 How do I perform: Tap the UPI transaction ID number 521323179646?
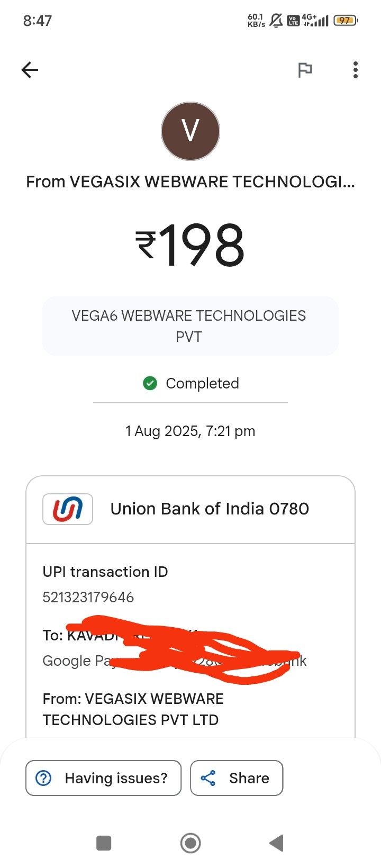click(x=88, y=598)
